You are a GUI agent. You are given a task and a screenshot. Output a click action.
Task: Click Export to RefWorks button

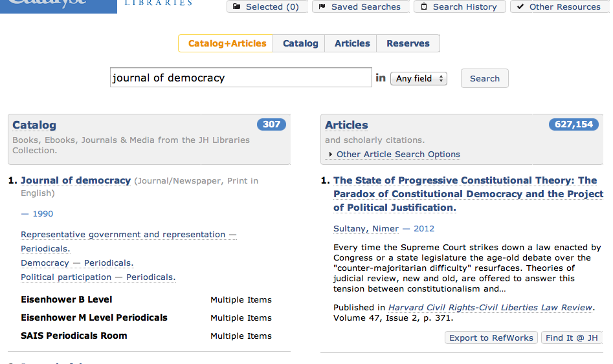pyautogui.click(x=491, y=338)
